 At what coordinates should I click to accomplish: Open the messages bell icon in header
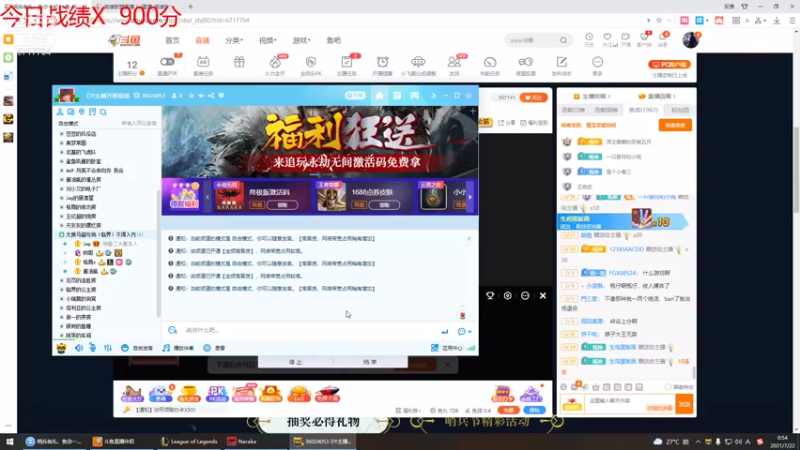click(662, 37)
